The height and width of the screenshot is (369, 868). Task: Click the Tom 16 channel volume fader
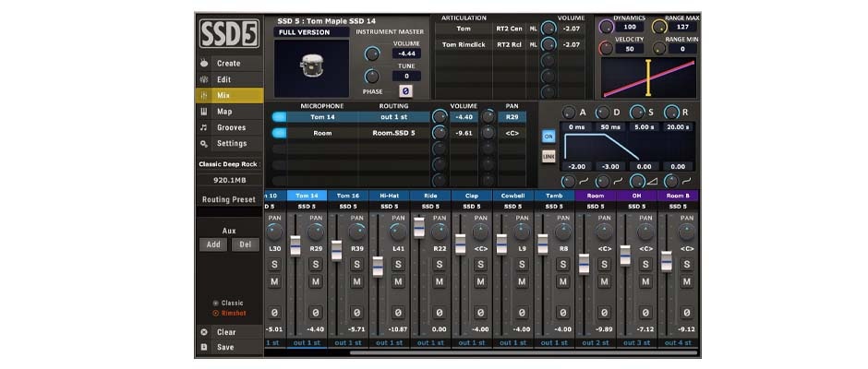coord(336,250)
